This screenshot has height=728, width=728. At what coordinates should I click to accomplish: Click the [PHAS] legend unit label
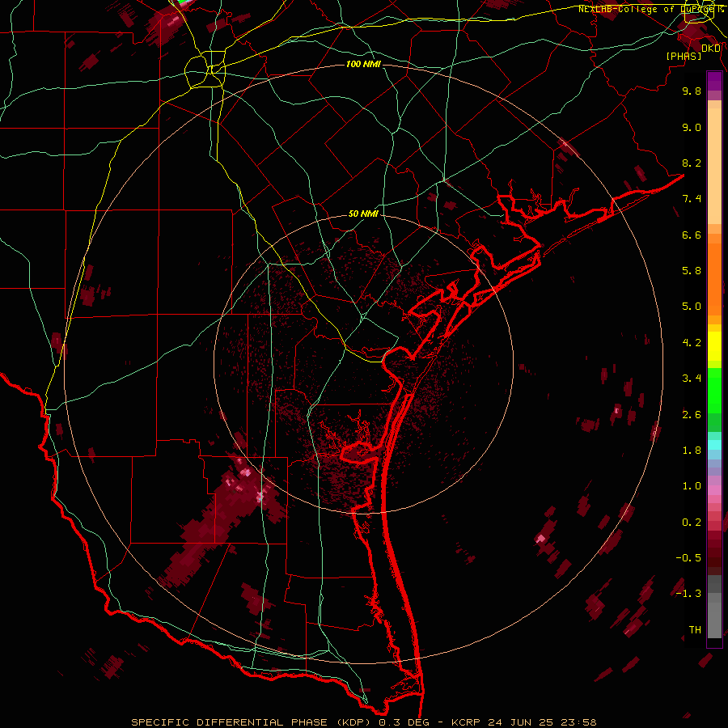click(x=684, y=57)
